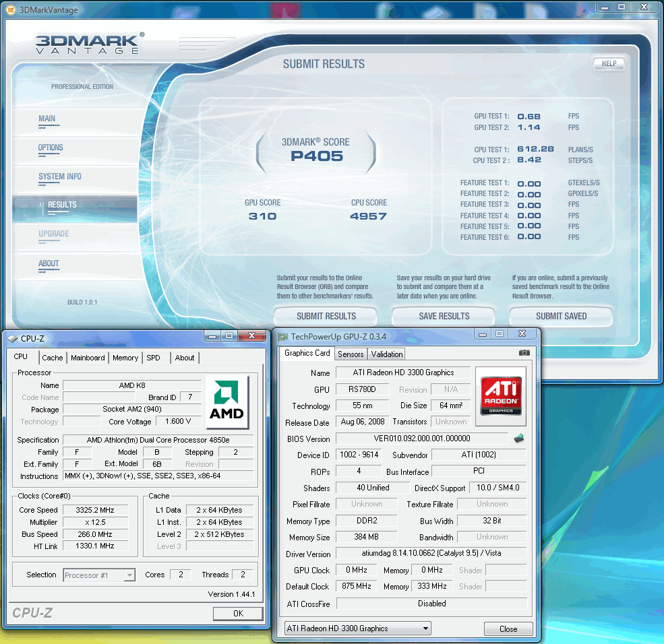
Task: Open the Validation tab in GPU-Z
Action: (387, 354)
